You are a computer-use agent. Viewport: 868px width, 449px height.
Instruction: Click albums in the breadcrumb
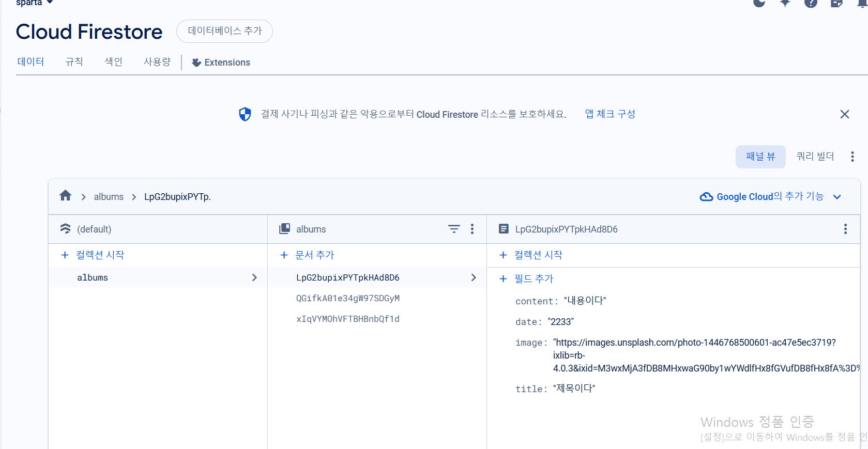point(109,197)
